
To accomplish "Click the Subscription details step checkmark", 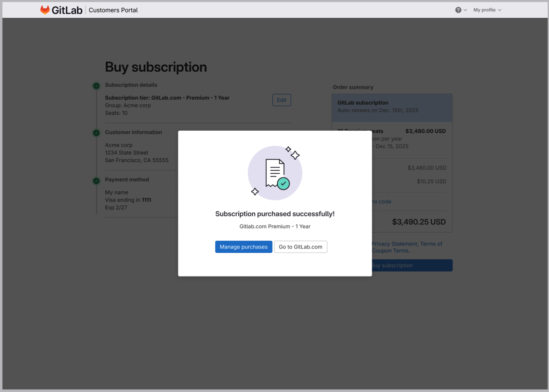I will (96, 85).
